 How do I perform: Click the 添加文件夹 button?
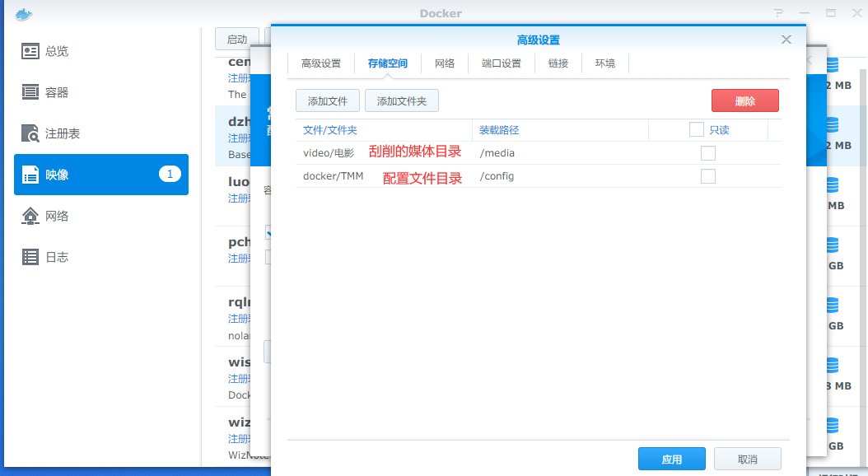pos(402,101)
